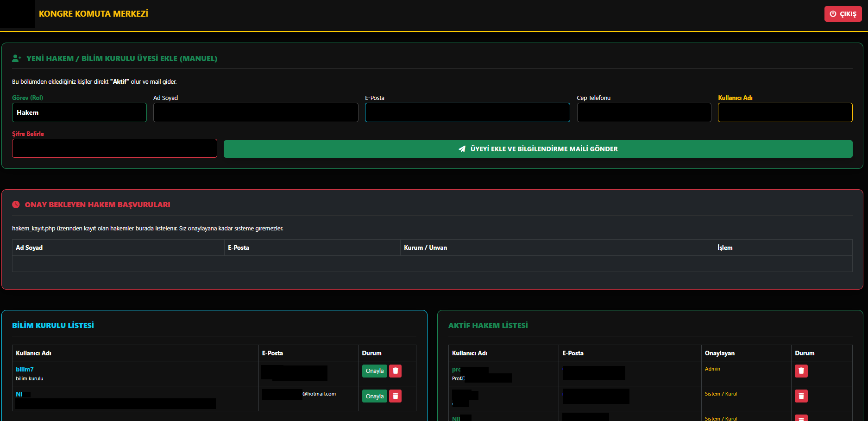Click the Kullanıcı Adı field

[785, 112]
